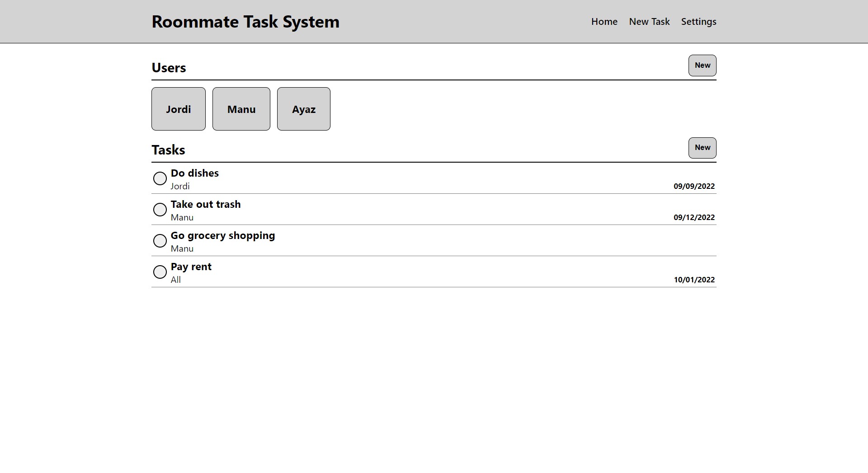The image size is (868, 473).
Task: Open the Home navigation item
Action: click(x=604, y=21)
